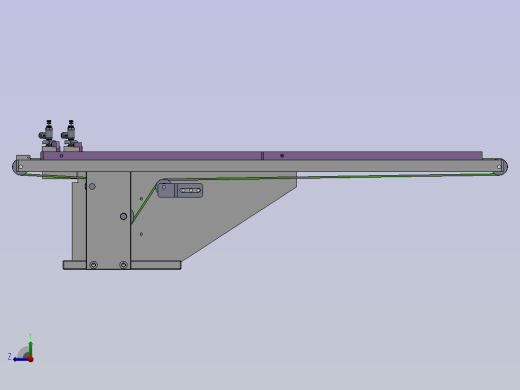
Task: Select the left purple guide rail section
Action: (152, 156)
